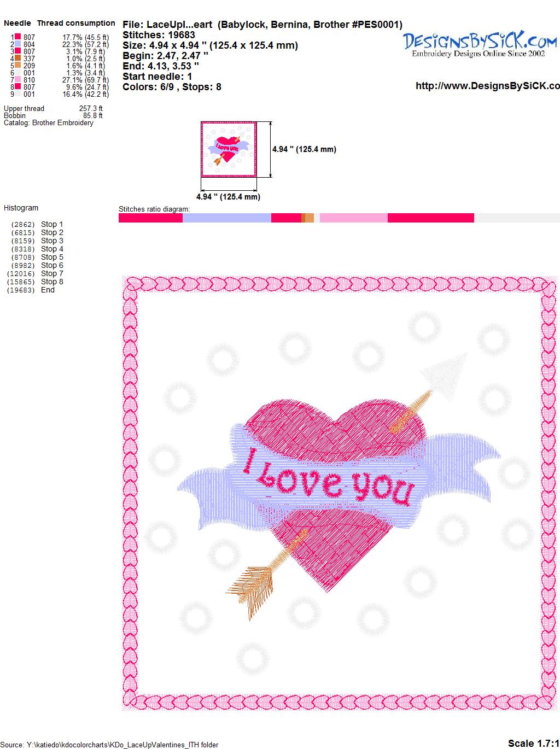Select needle 2 lavender 804 swatch
Screen dimensions: 560x749
click(x=17, y=45)
